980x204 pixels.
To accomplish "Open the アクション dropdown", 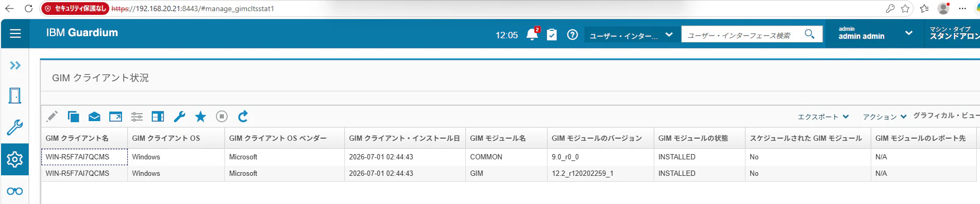I will pyautogui.click(x=884, y=117).
